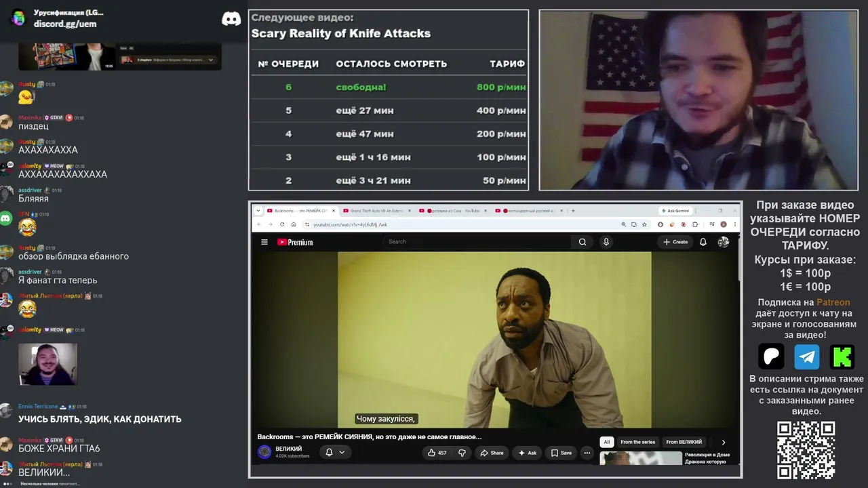Click queue row 'ещё 1 ч 16 мин'

(x=389, y=157)
